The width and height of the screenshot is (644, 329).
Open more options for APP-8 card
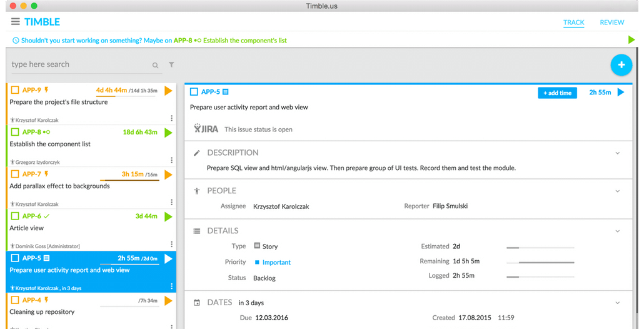[x=171, y=160]
